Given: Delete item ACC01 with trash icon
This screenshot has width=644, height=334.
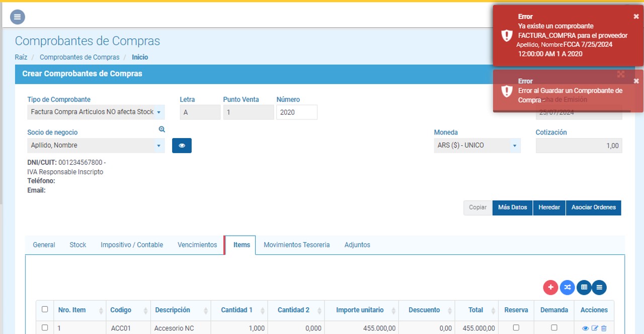Looking at the screenshot, I should (604, 328).
